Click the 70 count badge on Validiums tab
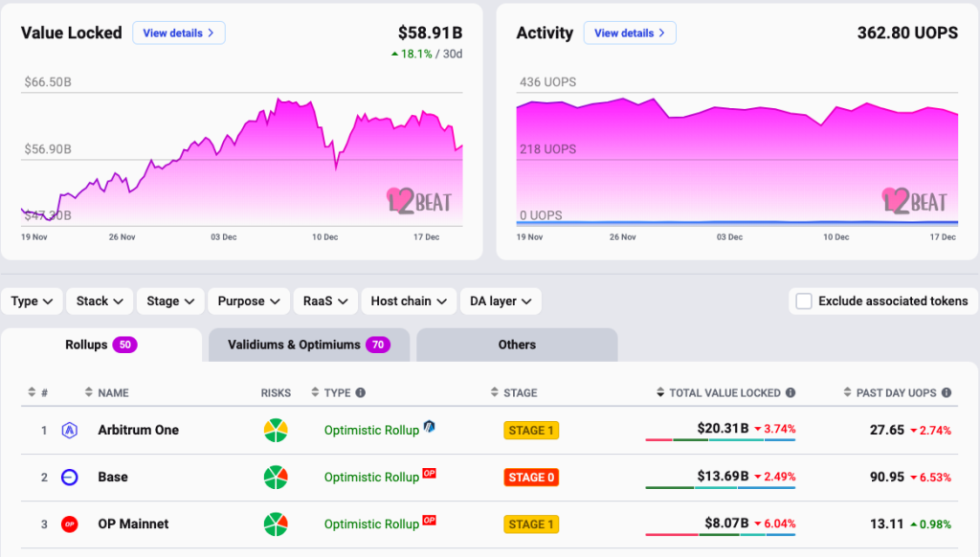Screen dimensions: 980x557 (378, 345)
